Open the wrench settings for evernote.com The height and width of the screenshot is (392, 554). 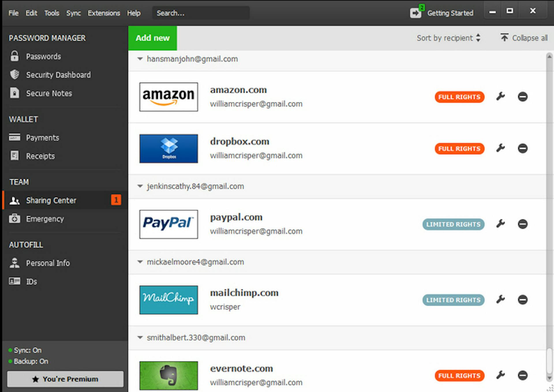[x=501, y=375]
